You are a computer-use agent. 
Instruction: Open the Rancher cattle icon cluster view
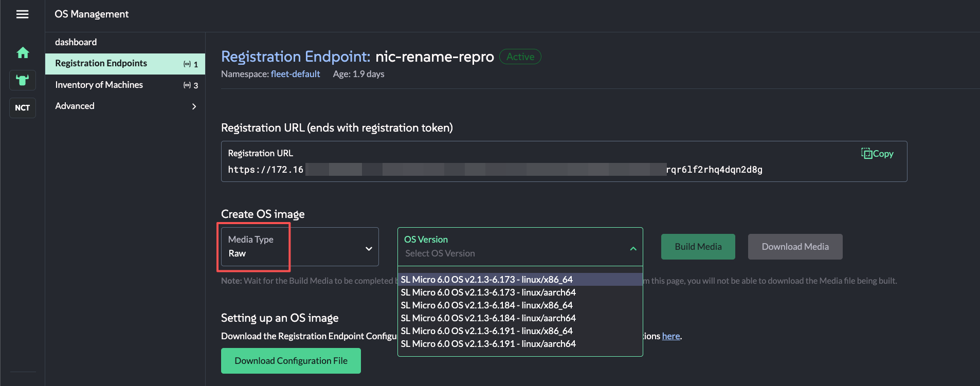23,80
